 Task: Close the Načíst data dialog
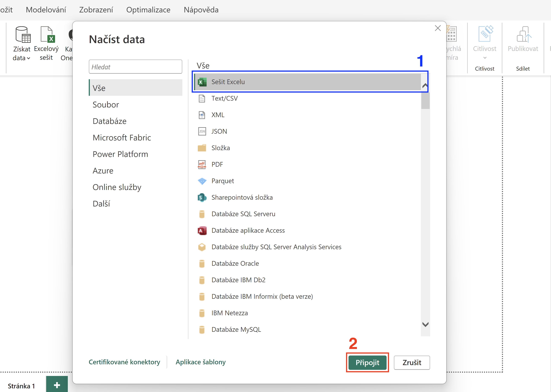point(438,28)
